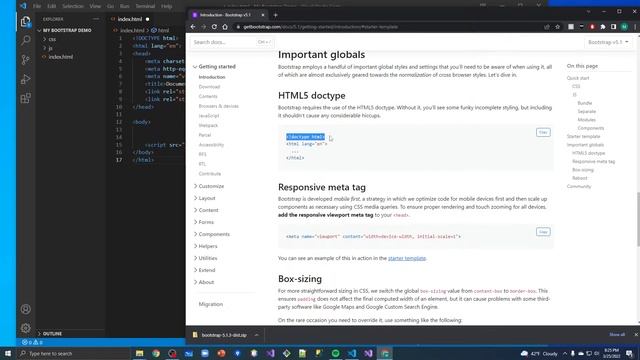This screenshot has width=640, height=360.
Task: Expand the OUTLINE section in VS Code
Action: click(52, 333)
